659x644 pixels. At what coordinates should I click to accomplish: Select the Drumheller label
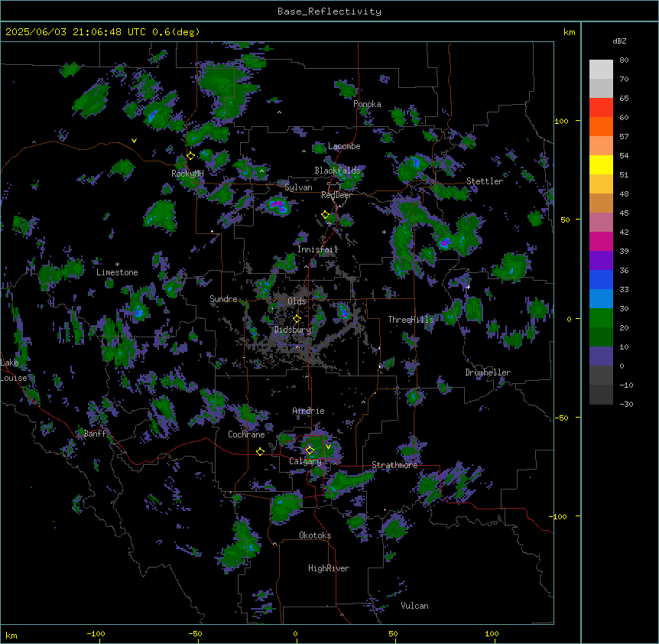(x=488, y=372)
